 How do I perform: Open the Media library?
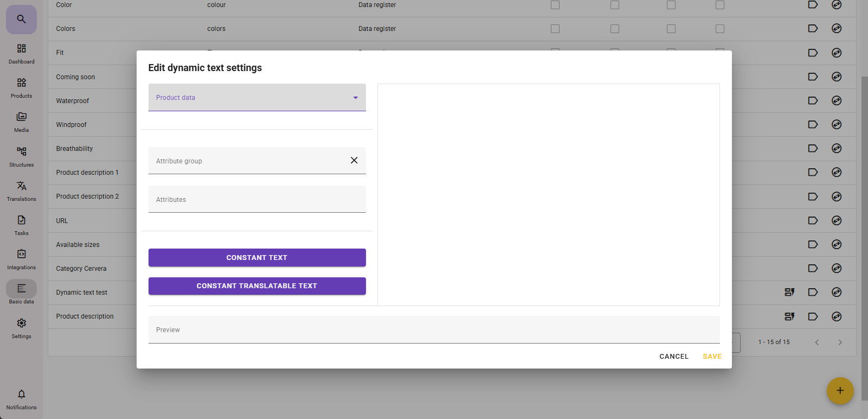click(21, 122)
